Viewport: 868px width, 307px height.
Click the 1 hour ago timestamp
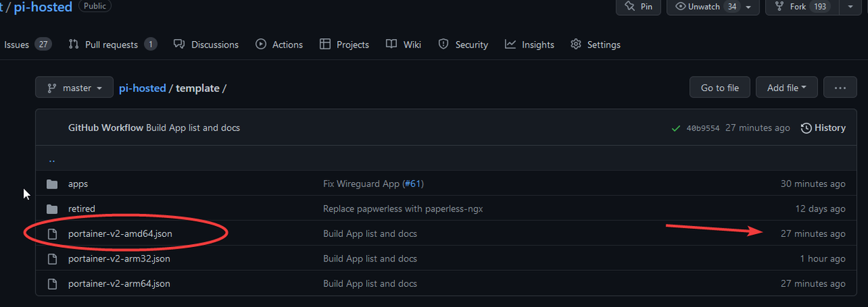click(822, 259)
